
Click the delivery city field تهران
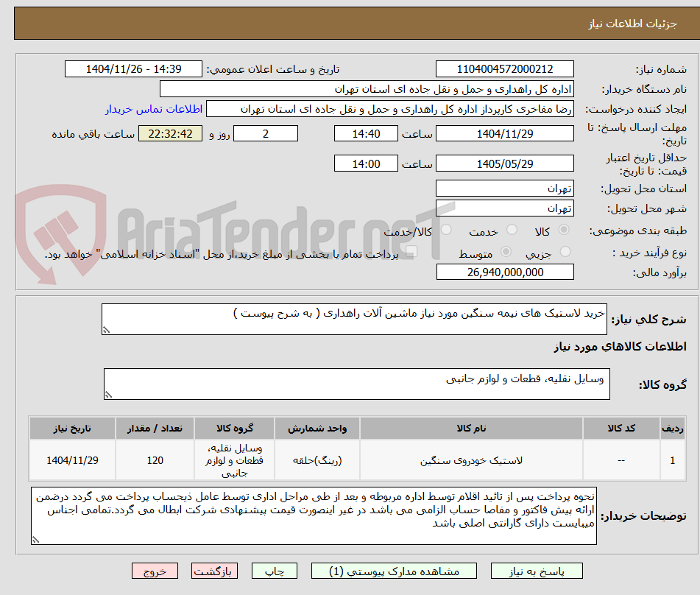click(505, 208)
